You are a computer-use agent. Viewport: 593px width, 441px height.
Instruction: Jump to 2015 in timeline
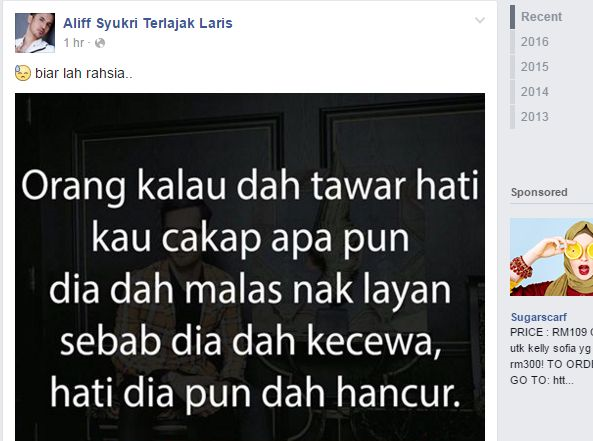pos(534,67)
